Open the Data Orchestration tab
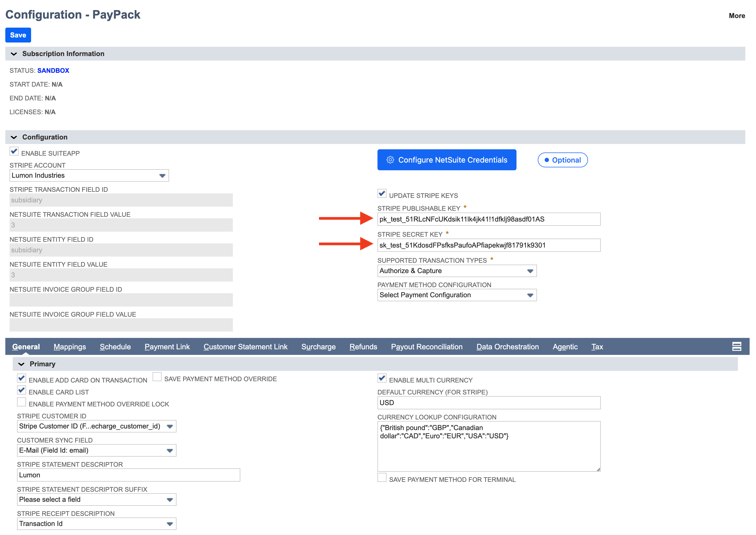Image resolution: width=756 pixels, height=535 pixels. coord(508,347)
